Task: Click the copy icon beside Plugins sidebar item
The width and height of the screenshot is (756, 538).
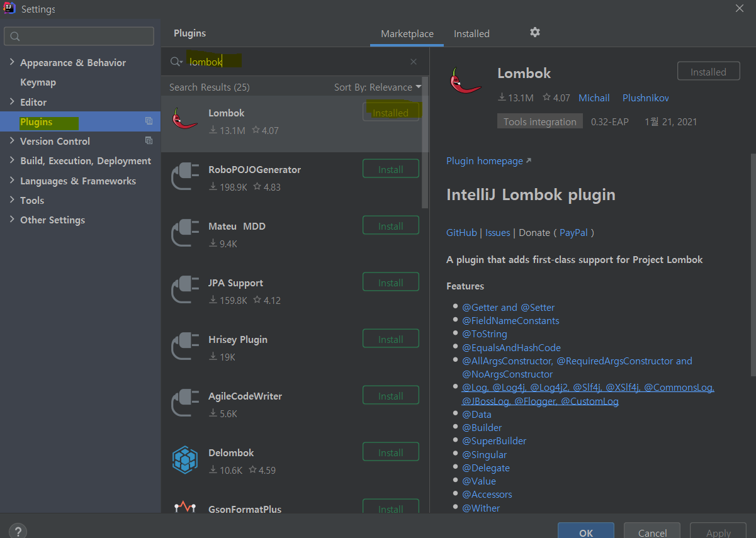Action: 149,121
